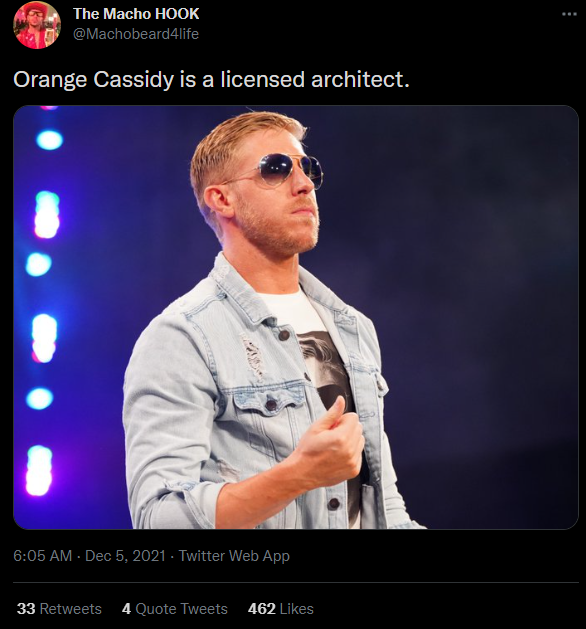Viewport: 586px width, 629px height.
Task: Select the tweet text about licensed architect
Action: (x=211, y=79)
